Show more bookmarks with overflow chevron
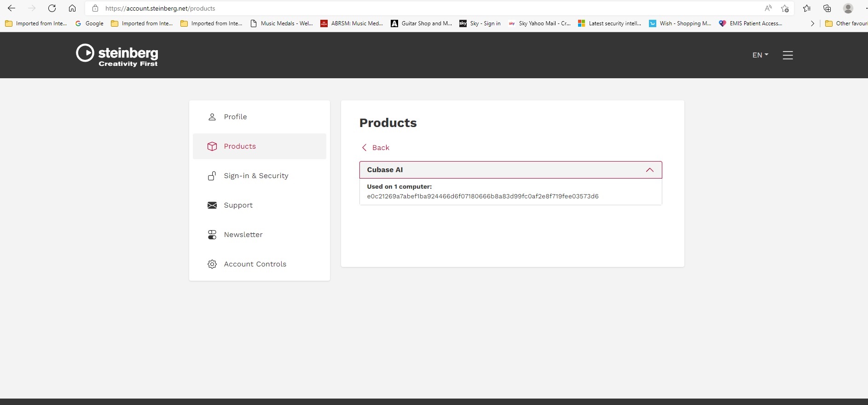The image size is (868, 405). tap(812, 23)
